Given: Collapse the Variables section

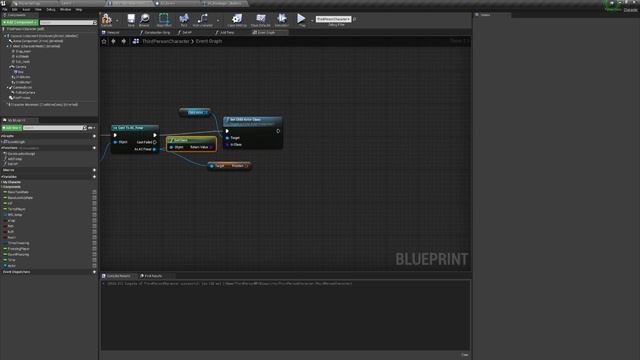Looking at the screenshot, I should 2,177.
